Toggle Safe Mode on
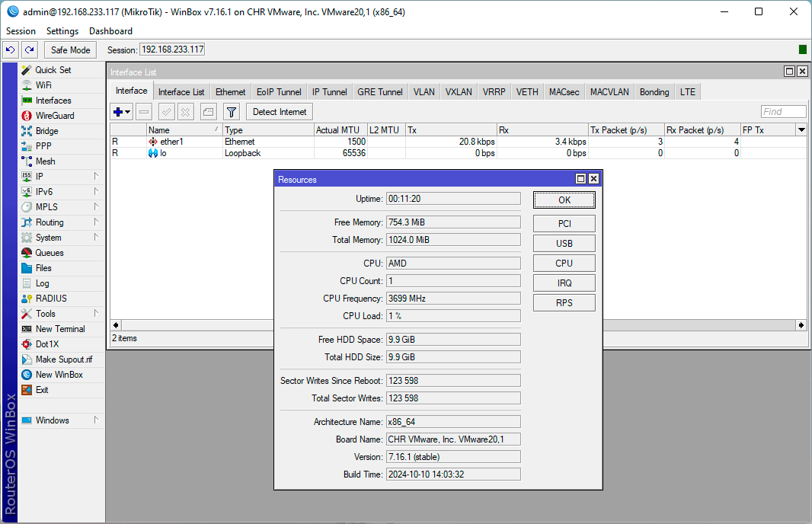Screen dimensions: 812x524 70,50
